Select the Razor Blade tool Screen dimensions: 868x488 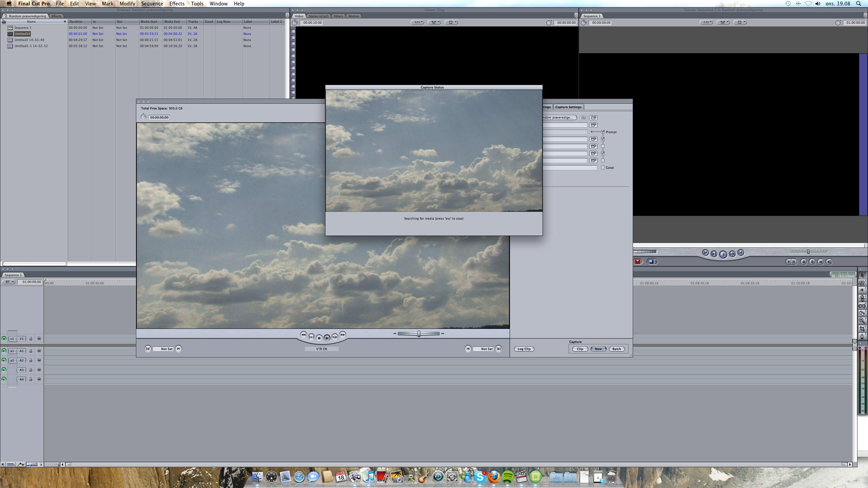tap(862, 313)
